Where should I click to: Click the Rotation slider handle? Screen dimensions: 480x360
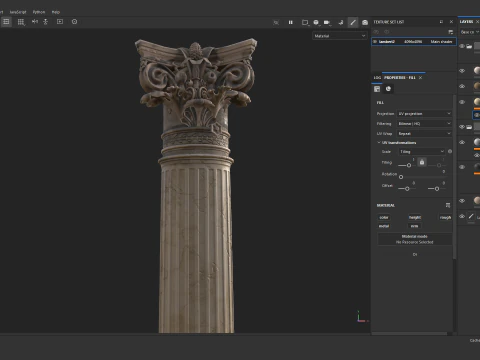click(x=401, y=177)
